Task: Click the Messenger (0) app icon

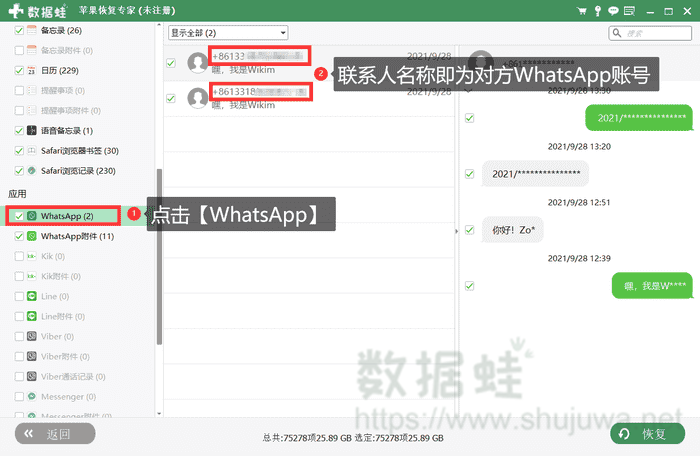Action: click(x=32, y=397)
